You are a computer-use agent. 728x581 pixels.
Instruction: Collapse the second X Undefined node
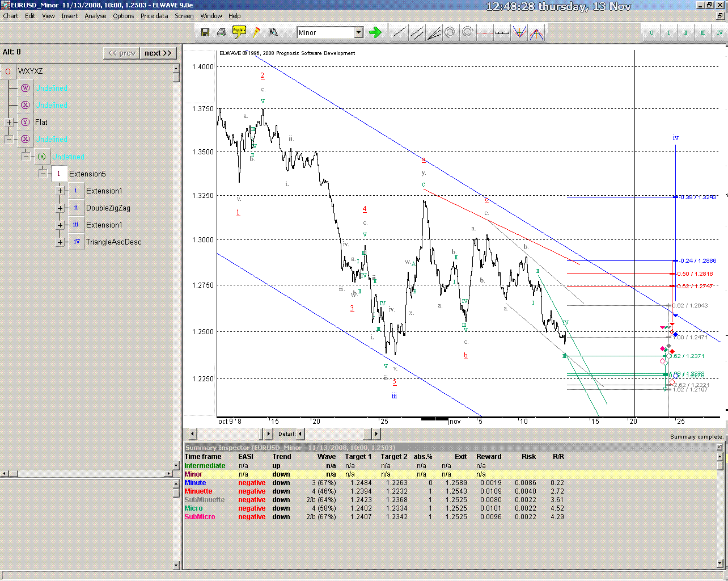point(9,139)
